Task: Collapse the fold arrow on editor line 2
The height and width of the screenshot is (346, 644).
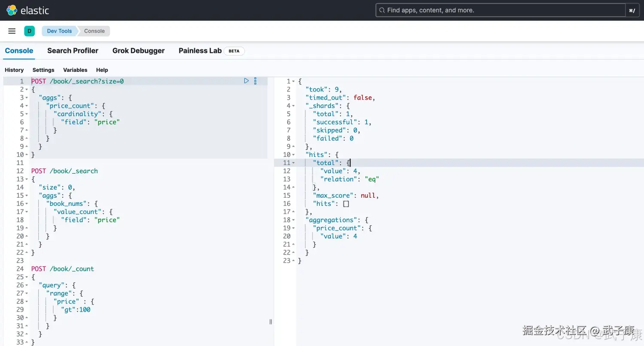Action: (x=27, y=89)
